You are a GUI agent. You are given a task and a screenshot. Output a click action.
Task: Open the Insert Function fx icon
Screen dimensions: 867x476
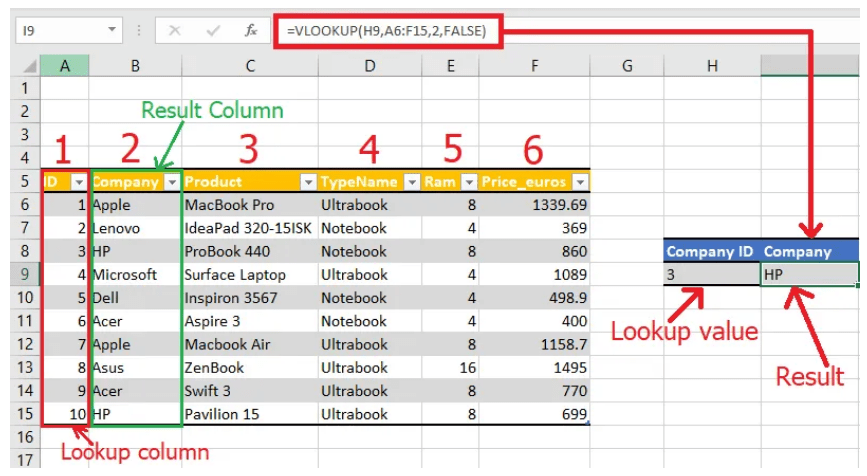pos(251,30)
